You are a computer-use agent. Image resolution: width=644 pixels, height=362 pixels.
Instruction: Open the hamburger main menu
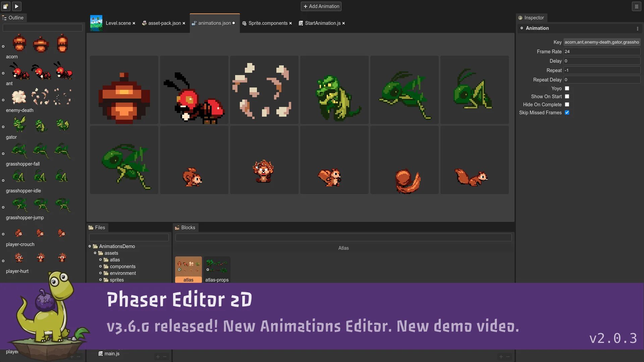pos(636,6)
